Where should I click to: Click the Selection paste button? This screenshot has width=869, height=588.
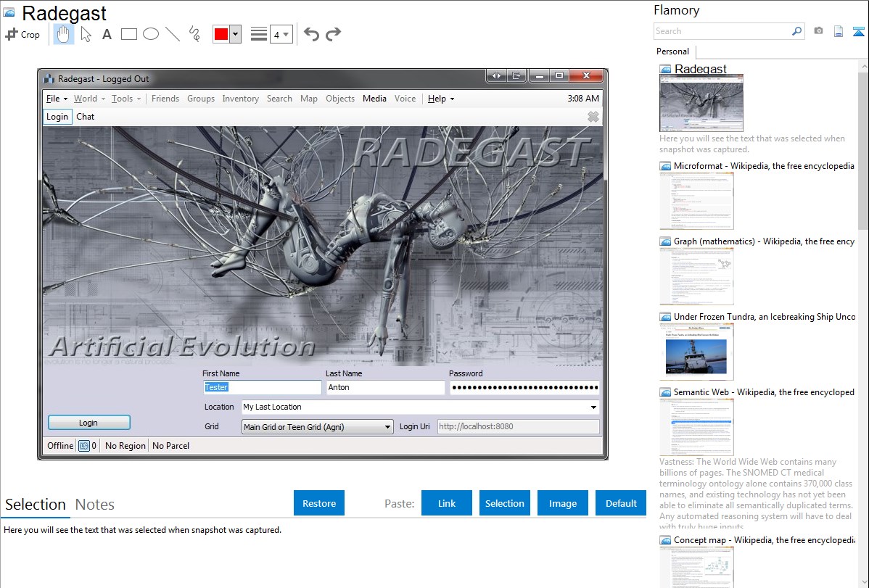(505, 503)
